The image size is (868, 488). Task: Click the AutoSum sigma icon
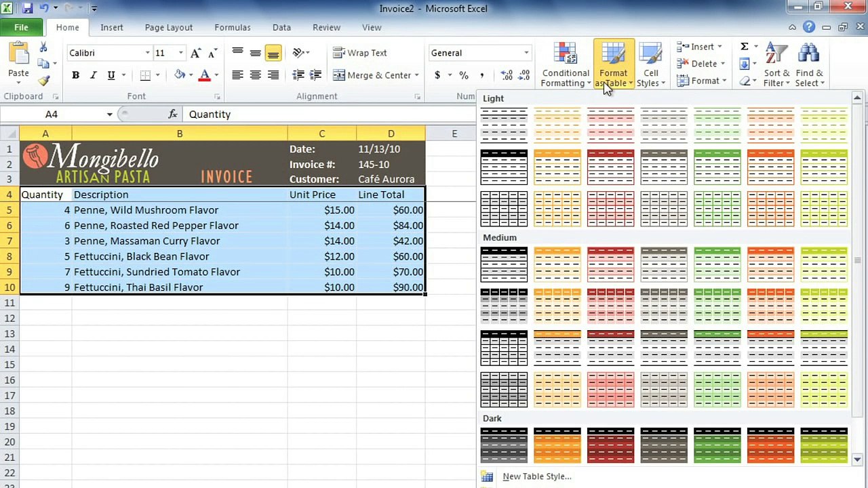click(745, 47)
